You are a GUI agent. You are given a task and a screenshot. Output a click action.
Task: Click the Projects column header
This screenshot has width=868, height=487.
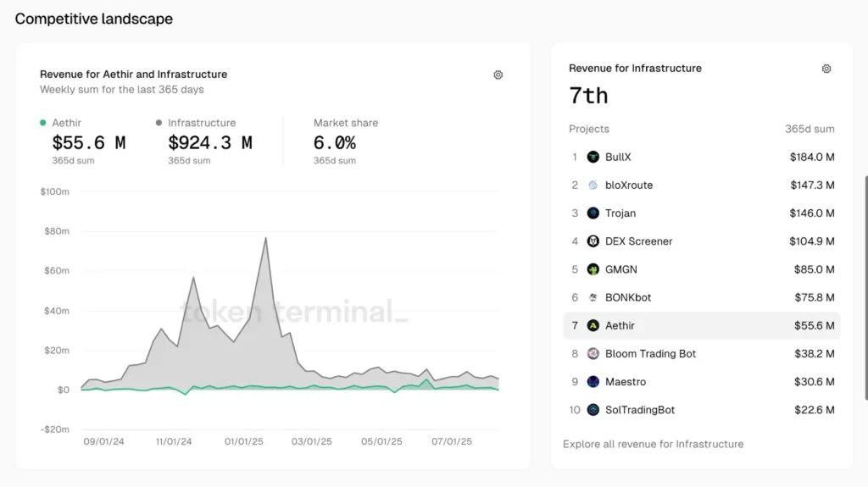[589, 129]
